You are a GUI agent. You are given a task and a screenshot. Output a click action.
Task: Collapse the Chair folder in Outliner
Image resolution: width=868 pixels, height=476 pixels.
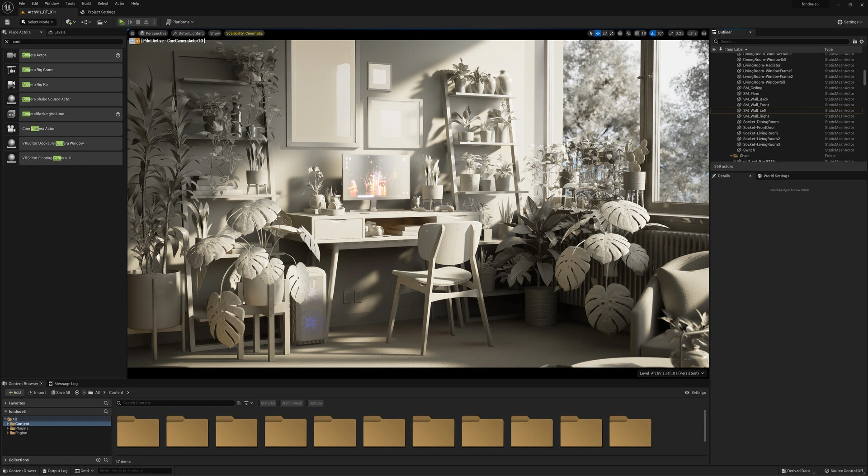(x=731, y=156)
